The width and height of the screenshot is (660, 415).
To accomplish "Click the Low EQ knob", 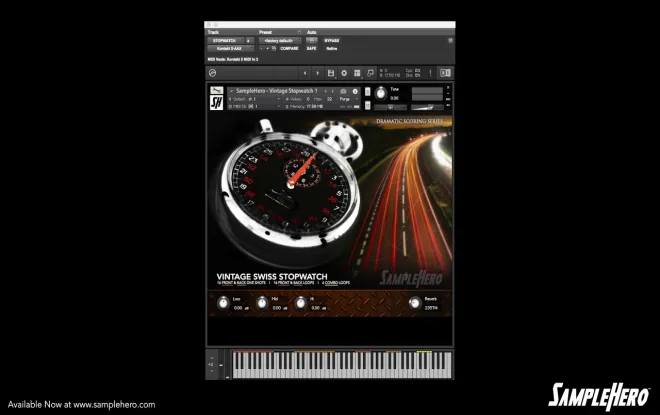I will [223, 303].
